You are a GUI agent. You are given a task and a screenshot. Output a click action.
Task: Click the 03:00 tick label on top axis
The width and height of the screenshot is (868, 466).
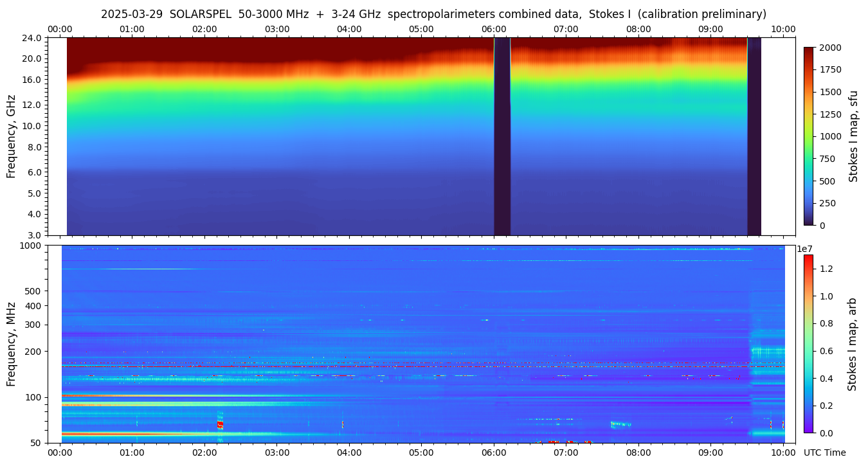(276, 29)
